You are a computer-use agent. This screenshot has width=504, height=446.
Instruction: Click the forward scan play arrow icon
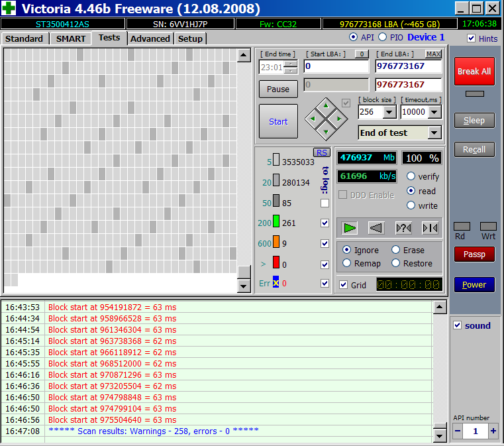pos(350,228)
